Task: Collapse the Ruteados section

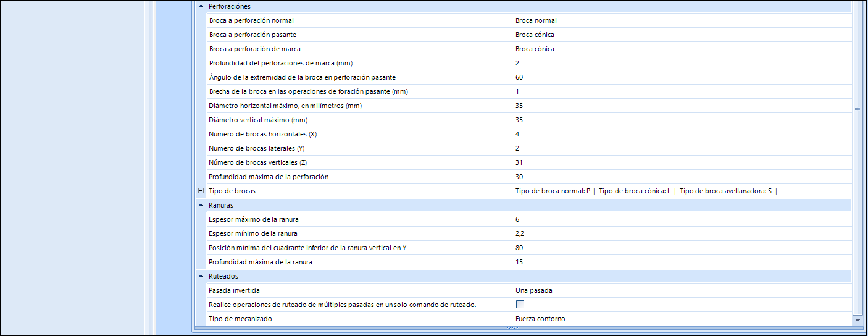Action: 201,276
